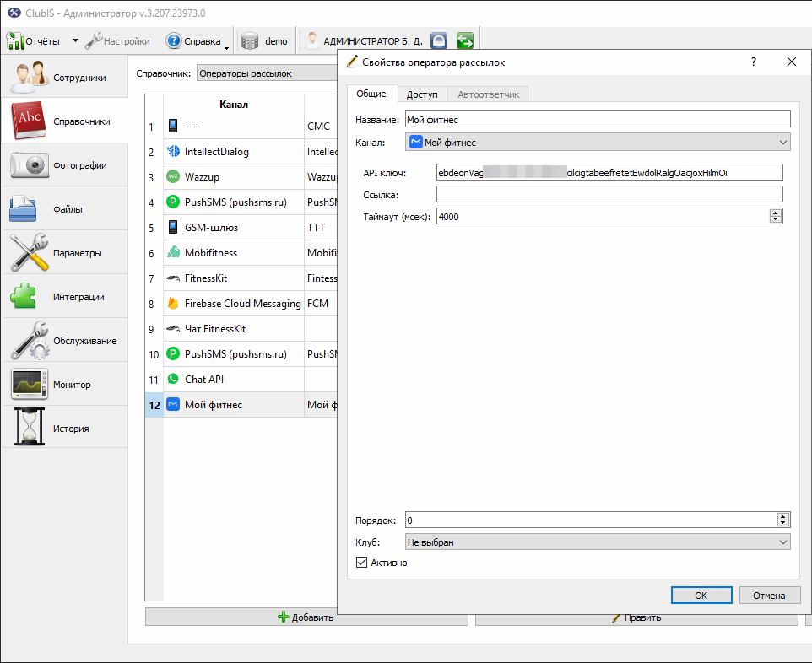
Task: Open Фотографии camera icon in sidebar
Action: click(x=30, y=165)
